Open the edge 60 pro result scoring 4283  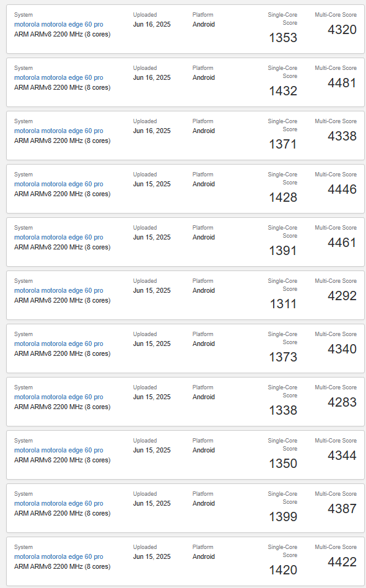pos(59,397)
